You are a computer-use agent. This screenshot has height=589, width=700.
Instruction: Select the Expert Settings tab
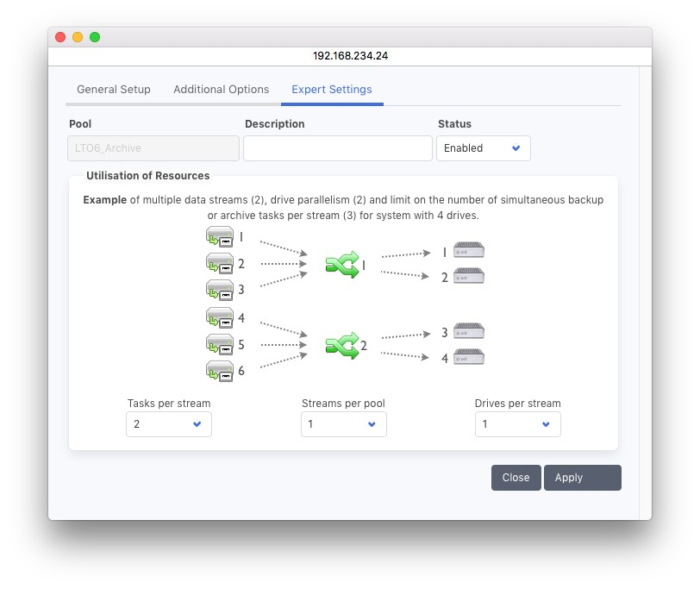pyautogui.click(x=332, y=90)
